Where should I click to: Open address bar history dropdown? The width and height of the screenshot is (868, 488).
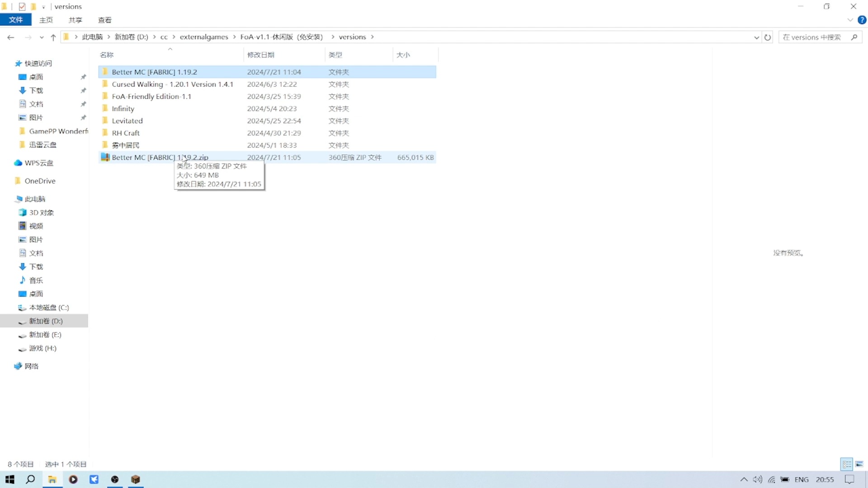click(x=756, y=38)
